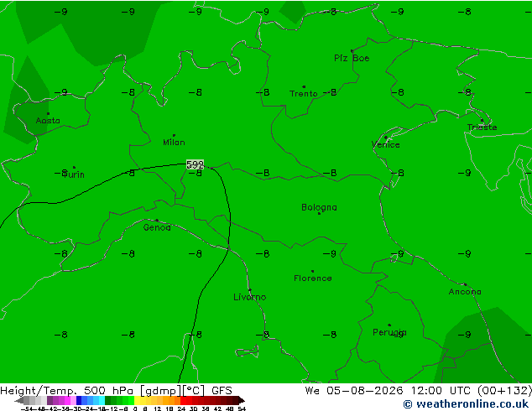Select the Ancona city label
Viewport: 532px width, 411px height.
[465, 292]
